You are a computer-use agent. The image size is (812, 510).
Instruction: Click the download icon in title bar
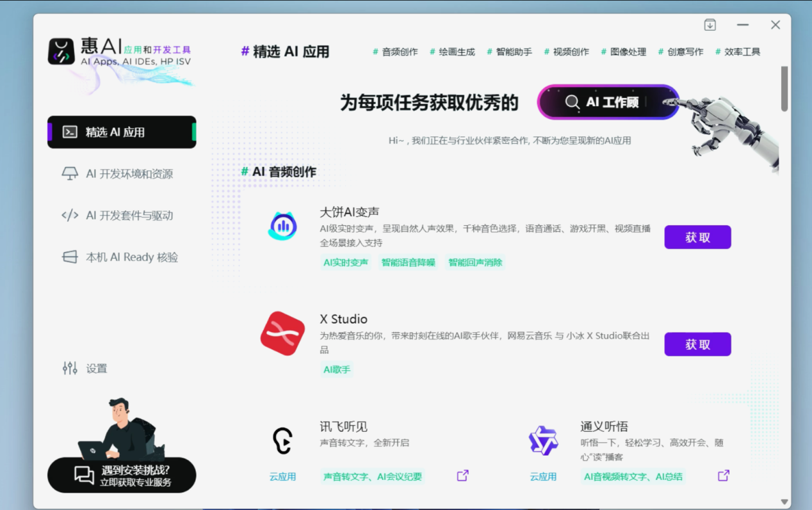[x=710, y=25]
